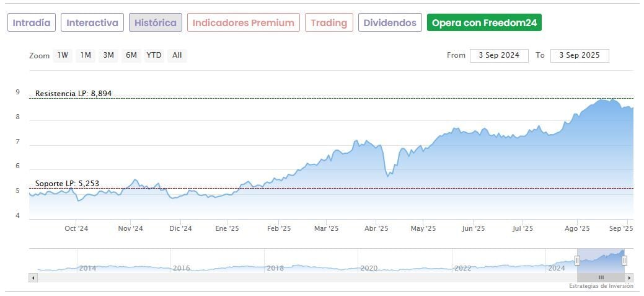Go to the Trading tab
644x296 pixels.
329,23
